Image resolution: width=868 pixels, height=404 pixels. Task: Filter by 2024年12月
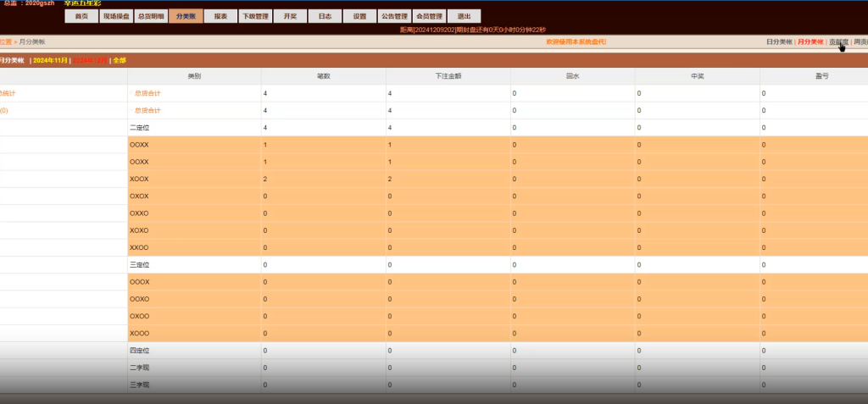(x=90, y=60)
